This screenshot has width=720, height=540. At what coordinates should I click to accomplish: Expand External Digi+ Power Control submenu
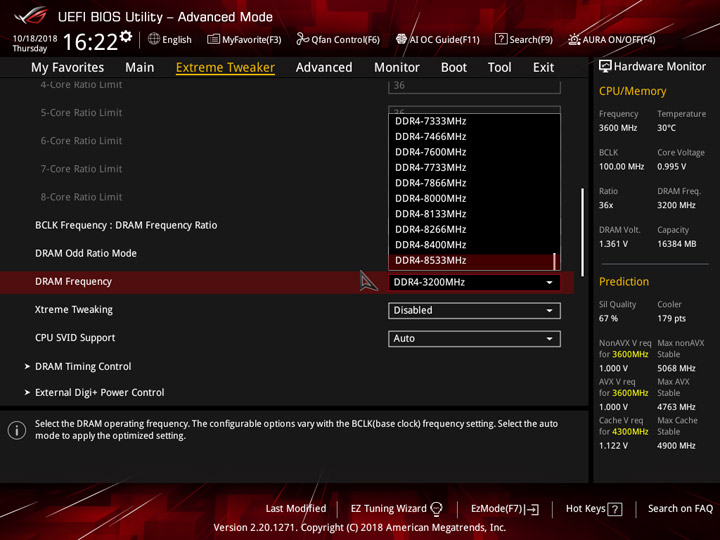[100, 393]
